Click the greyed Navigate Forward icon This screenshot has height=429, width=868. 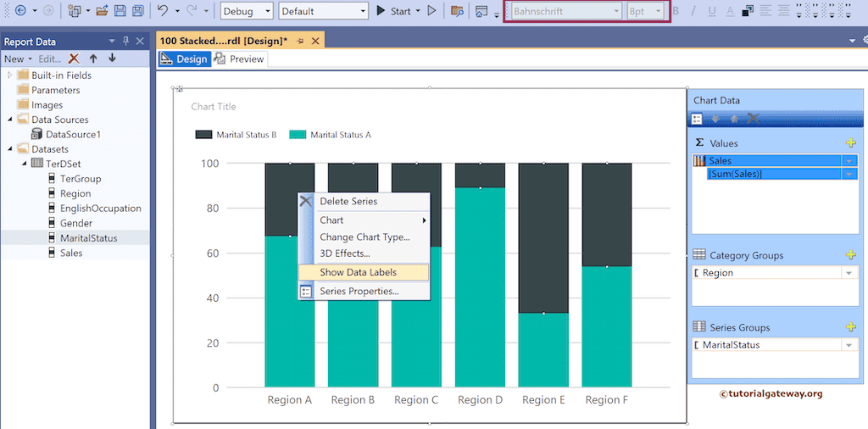click(48, 10)
